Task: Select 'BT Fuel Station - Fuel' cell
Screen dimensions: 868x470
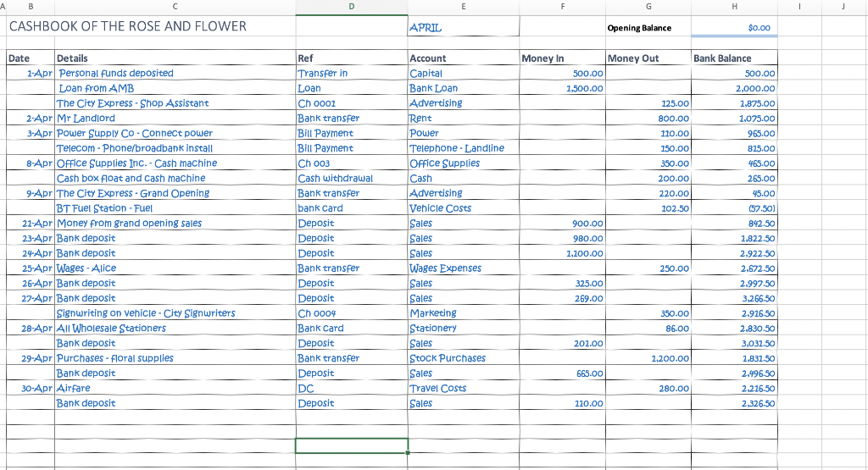Action: click(x=175, y=208)
